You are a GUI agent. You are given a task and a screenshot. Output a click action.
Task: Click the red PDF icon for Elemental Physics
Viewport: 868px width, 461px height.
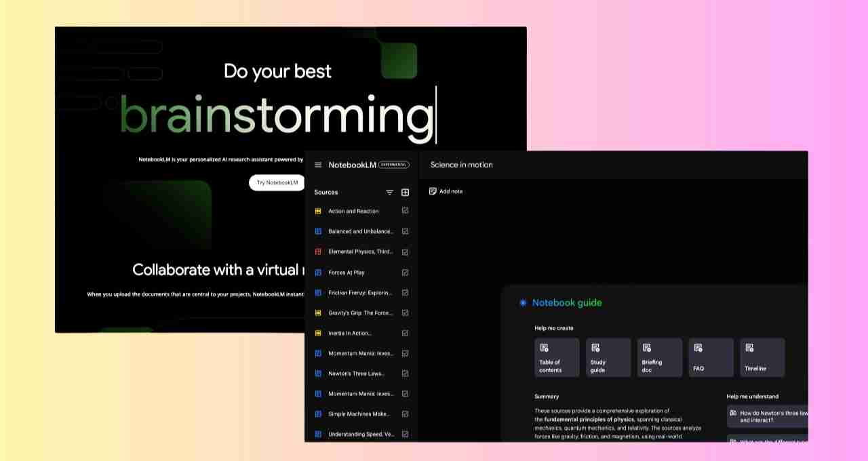318,252
